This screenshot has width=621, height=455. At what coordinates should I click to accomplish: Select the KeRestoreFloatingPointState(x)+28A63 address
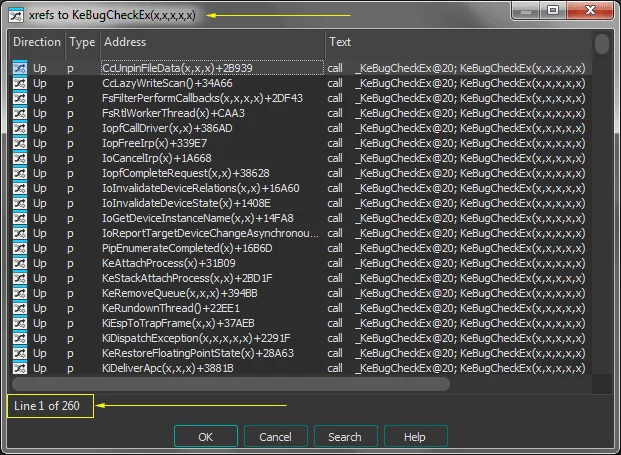(198, 353)
